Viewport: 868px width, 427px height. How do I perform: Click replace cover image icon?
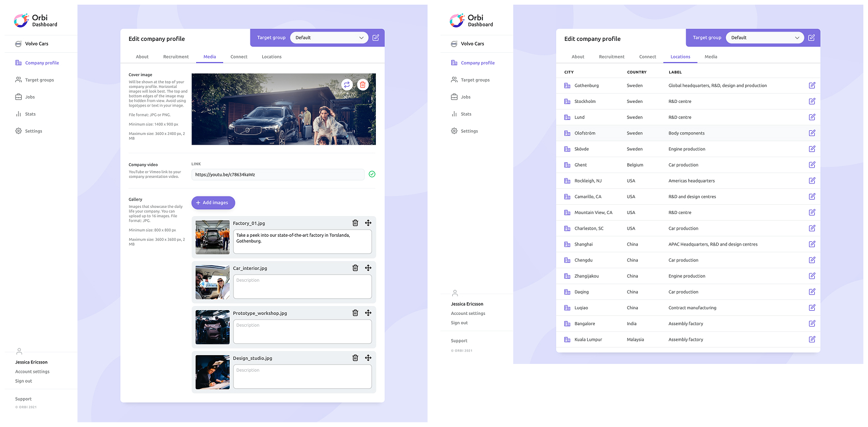point(347,84)
